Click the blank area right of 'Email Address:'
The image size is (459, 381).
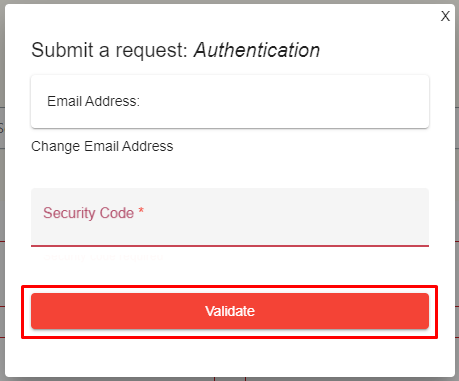[x=283, y=101]
